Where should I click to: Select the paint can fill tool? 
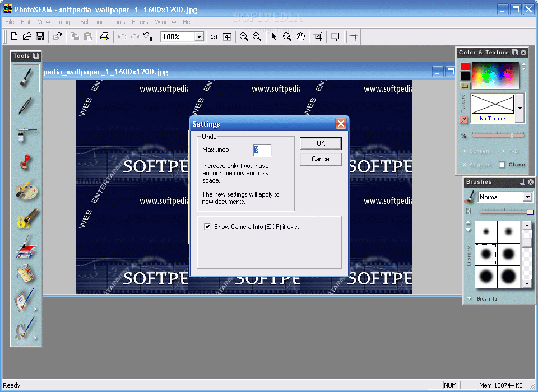tap(26, 274)
